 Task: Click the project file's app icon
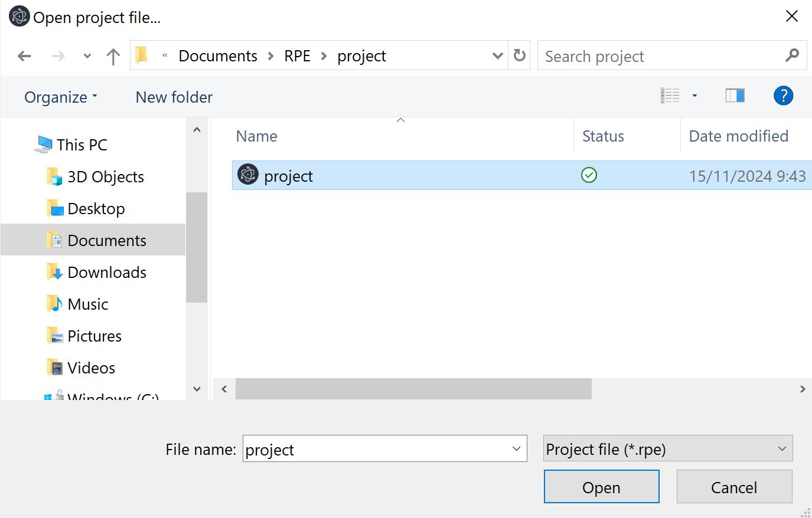tap(248, 175)
